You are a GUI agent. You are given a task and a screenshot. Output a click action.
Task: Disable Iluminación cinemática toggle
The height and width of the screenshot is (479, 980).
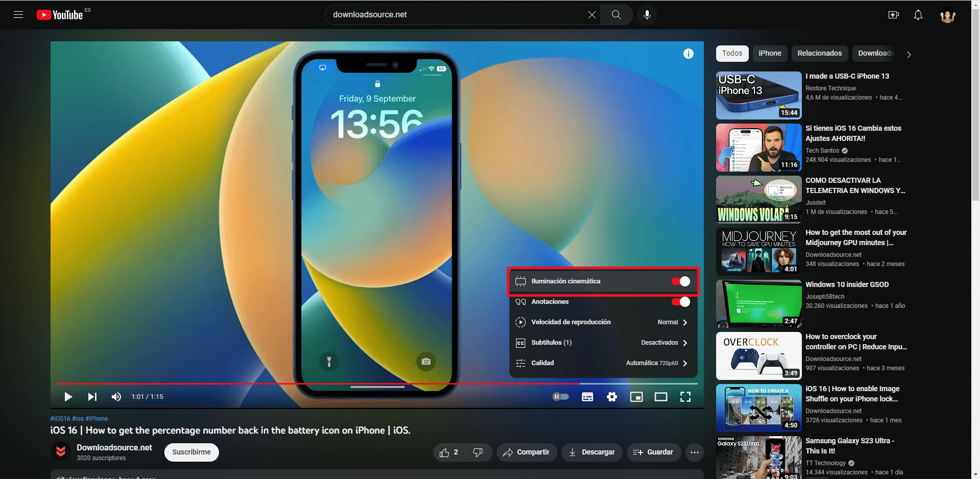[681, 281]
